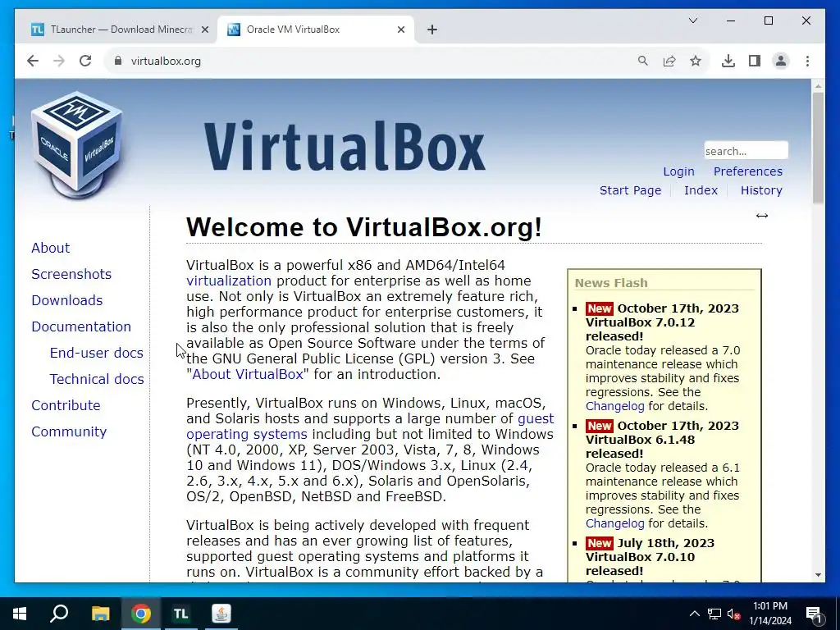Click the page vertical scrollbar thumb
This screenshot has height=630, width=840.
[818, 148]
